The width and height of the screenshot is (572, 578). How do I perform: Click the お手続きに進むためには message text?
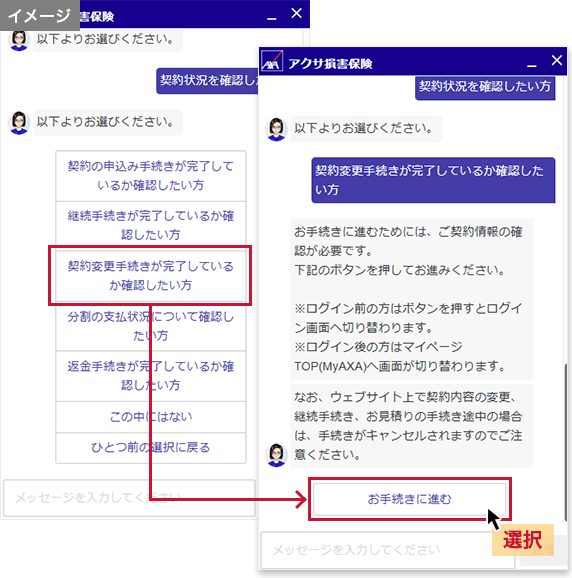point(412,299)
